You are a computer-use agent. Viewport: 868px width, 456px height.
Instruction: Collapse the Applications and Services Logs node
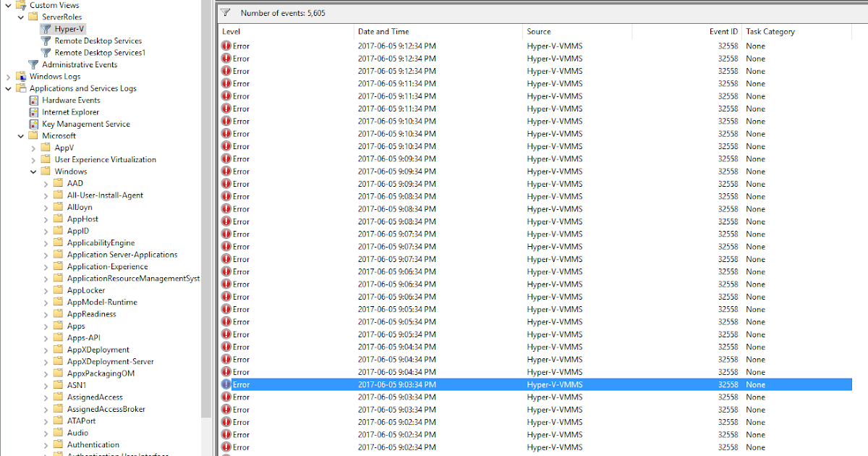7,88
